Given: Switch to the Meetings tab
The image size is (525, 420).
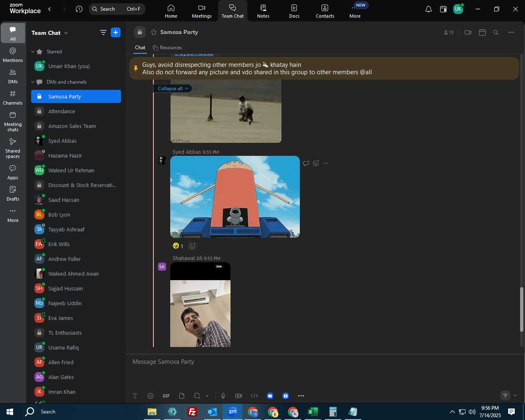Looking at the screenshot, I should [x=202, y=11].
